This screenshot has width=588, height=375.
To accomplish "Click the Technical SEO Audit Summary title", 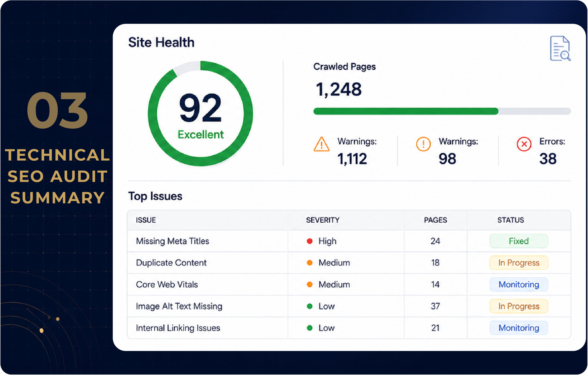I will click(58, 176).
